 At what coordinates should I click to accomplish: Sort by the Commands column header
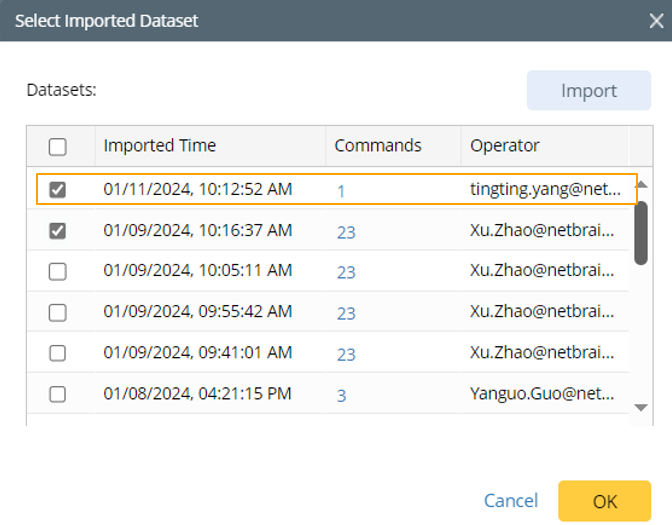[378, 146]
